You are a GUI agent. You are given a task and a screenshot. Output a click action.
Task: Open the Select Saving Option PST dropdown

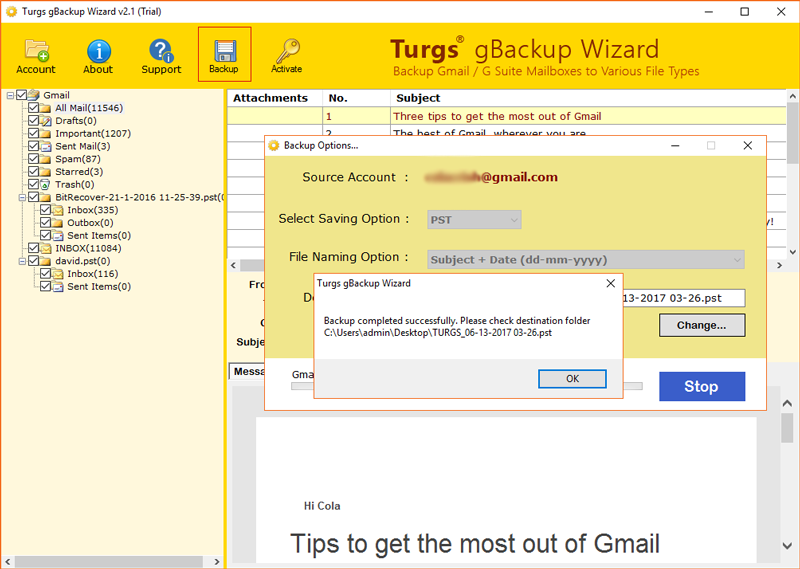474,219
